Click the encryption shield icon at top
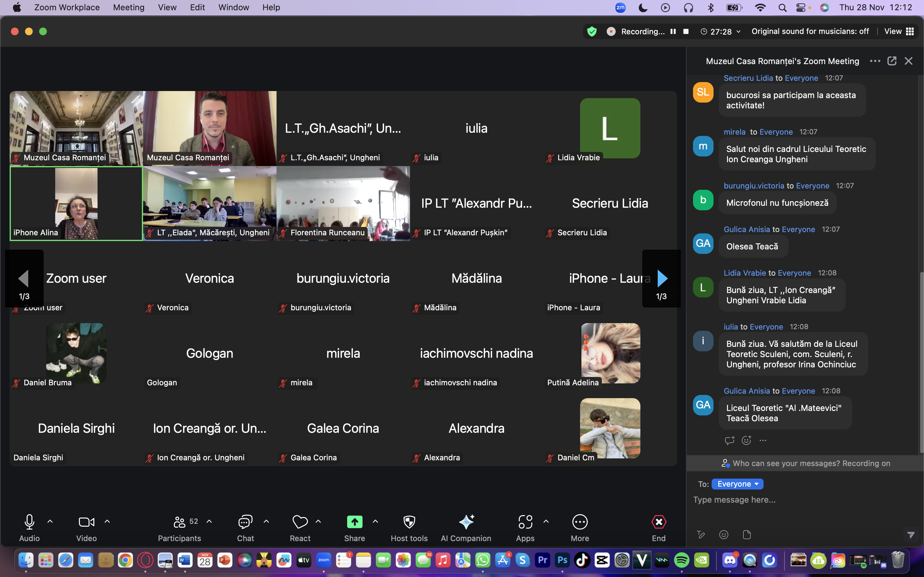The image size is (924, 577). pyautogui.click(x=592, y=31)
